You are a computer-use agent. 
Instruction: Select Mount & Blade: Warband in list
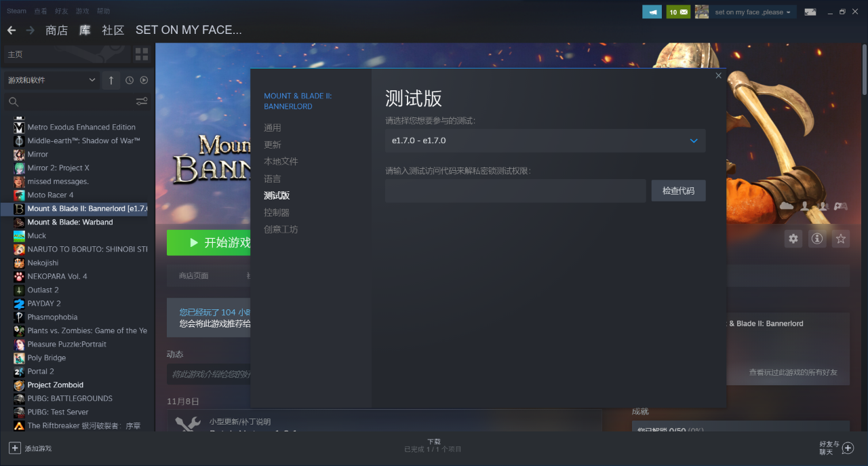tap(70, 222)
